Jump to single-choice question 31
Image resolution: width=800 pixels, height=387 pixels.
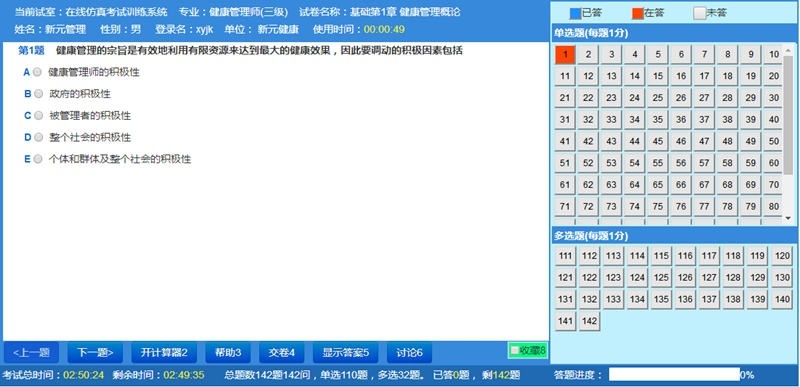pos(565,120)
